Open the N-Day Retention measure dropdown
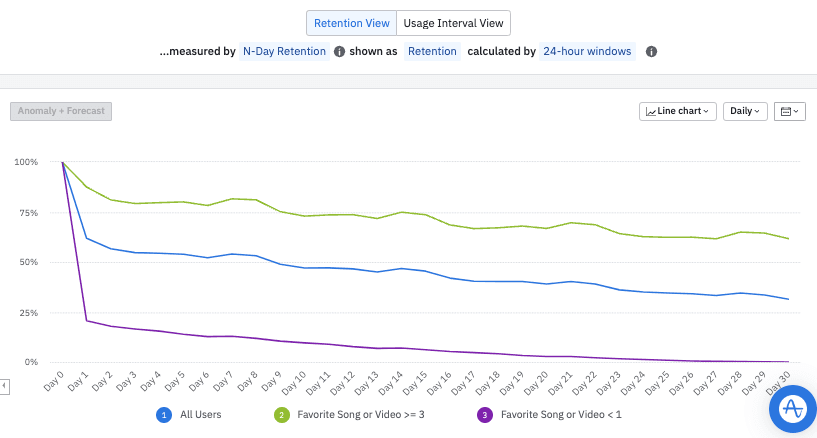817x438 pixels. click(x=285, y=52)
